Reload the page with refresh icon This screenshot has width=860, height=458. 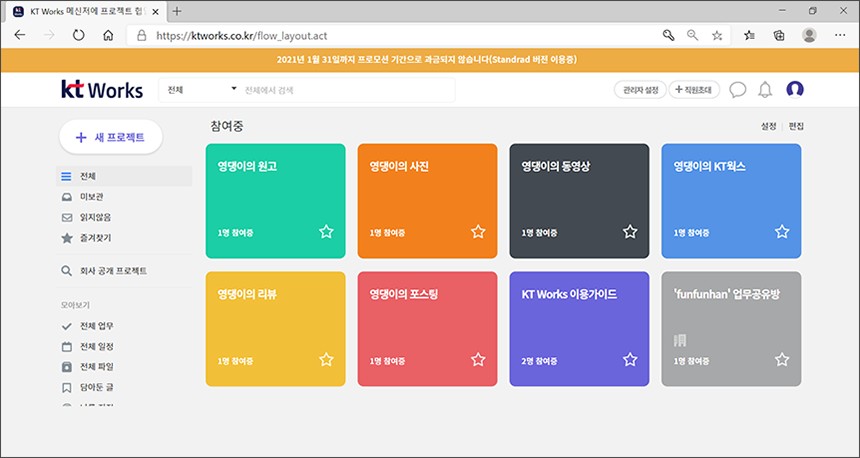point(78,36)
